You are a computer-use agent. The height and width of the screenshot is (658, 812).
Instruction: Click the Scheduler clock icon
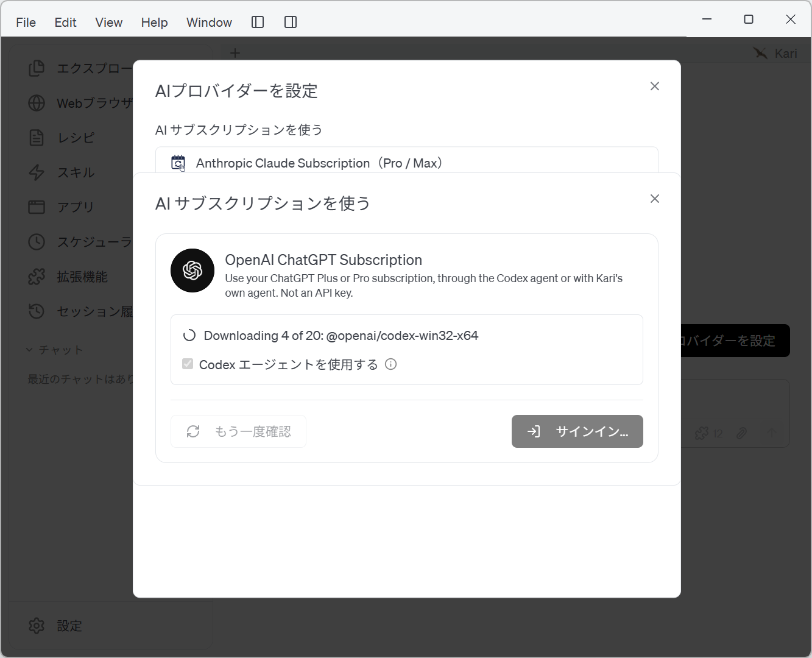click(x=37, y=242)
